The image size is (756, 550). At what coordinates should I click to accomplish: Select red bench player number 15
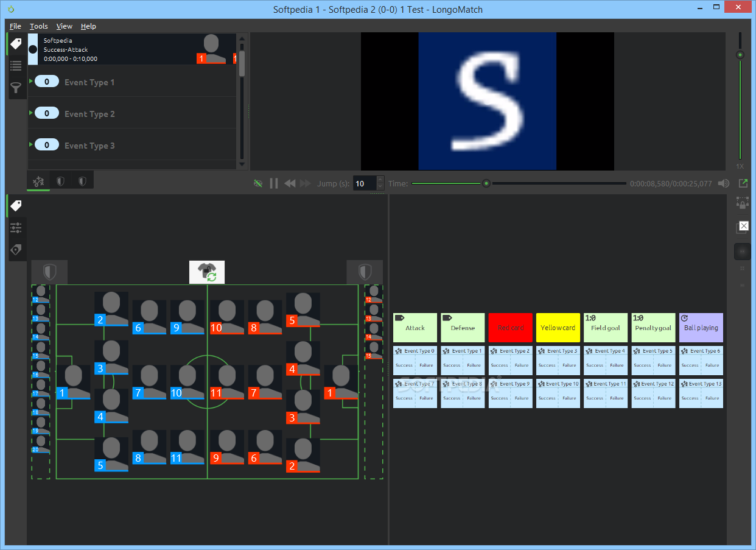pyautogui.click(x=373, y=350)
